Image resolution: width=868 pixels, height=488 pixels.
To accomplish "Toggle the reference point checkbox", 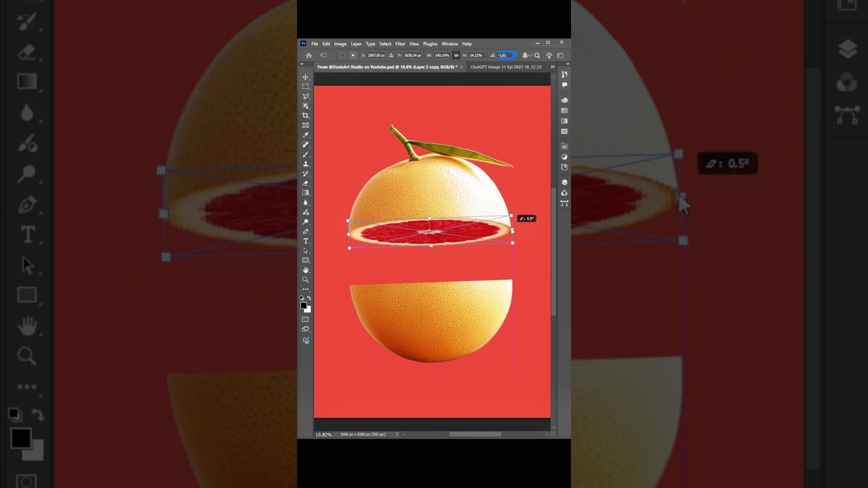I will [x=342, y=56].
